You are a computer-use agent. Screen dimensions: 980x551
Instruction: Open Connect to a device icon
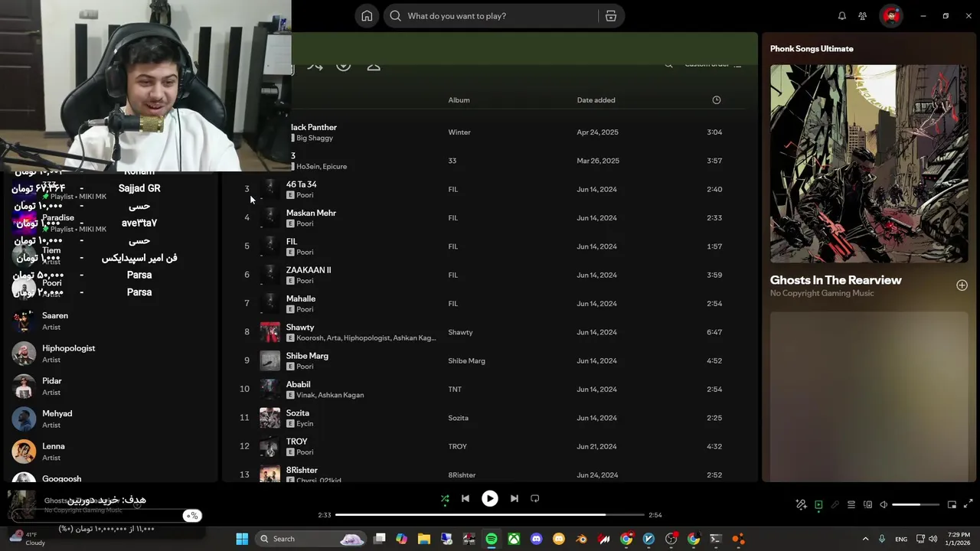(867, 505)
